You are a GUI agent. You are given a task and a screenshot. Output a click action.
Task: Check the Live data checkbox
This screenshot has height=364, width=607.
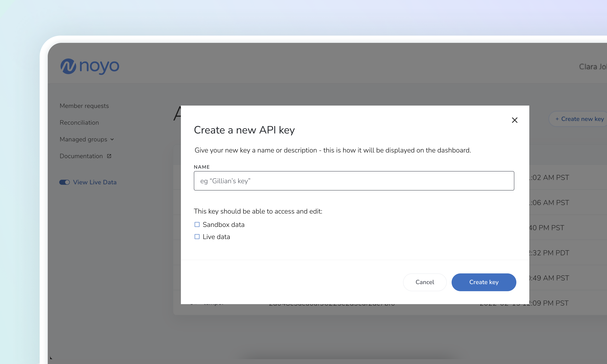coord(197,237)
